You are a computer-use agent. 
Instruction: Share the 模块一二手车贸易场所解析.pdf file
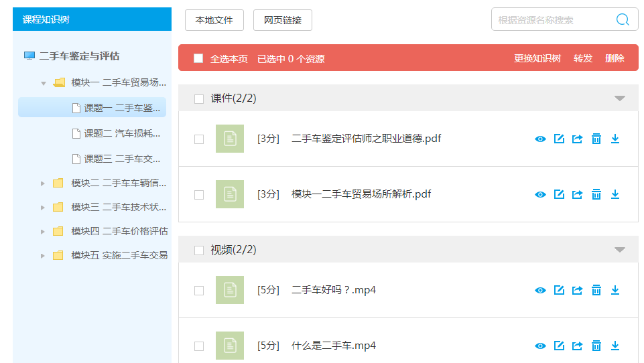(577, 195)
